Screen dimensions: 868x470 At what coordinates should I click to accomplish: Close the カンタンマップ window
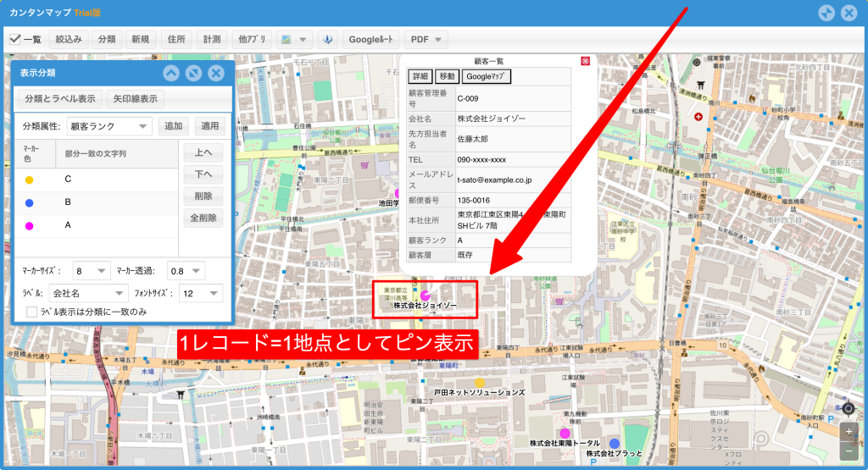point(849,13)
